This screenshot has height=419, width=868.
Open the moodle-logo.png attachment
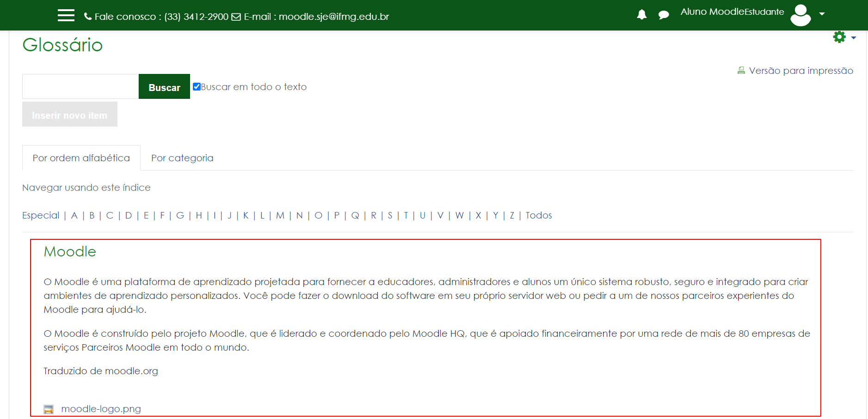[x=101, y=409]
